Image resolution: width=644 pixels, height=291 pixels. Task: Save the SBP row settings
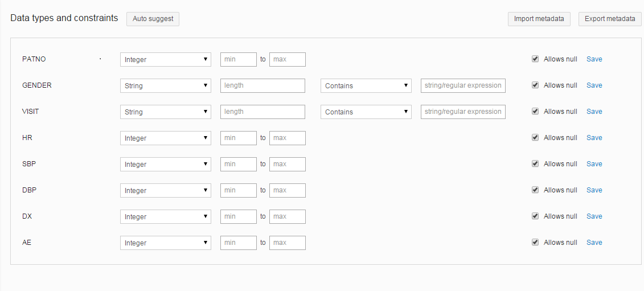click(594, 164)
